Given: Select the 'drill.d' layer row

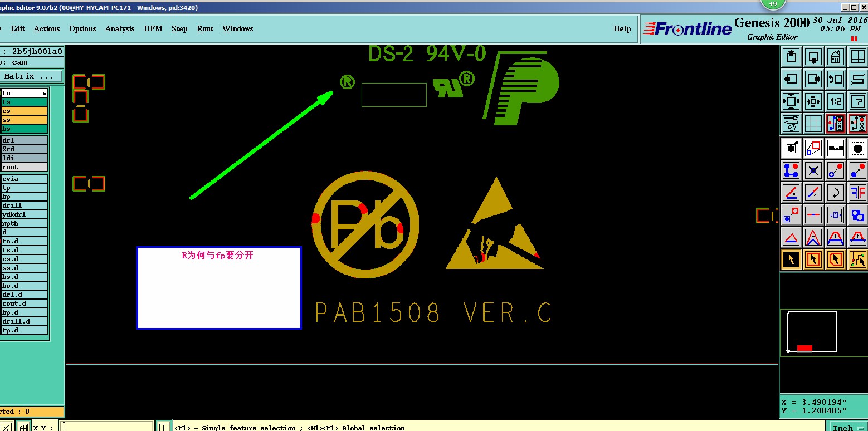Looking at the screenshot, I should tap(24, 321).
